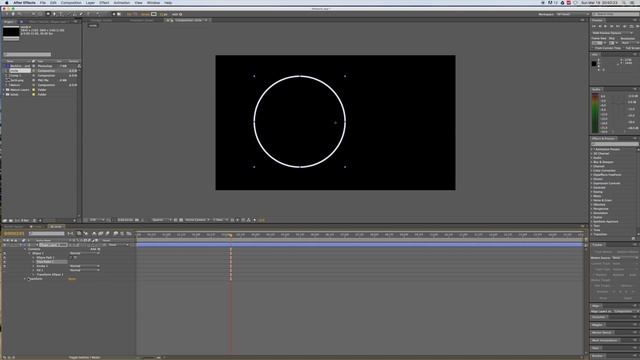The image size is (640, 360).
Task: Step to next frame in Preview panel
Action: point(611,26)
